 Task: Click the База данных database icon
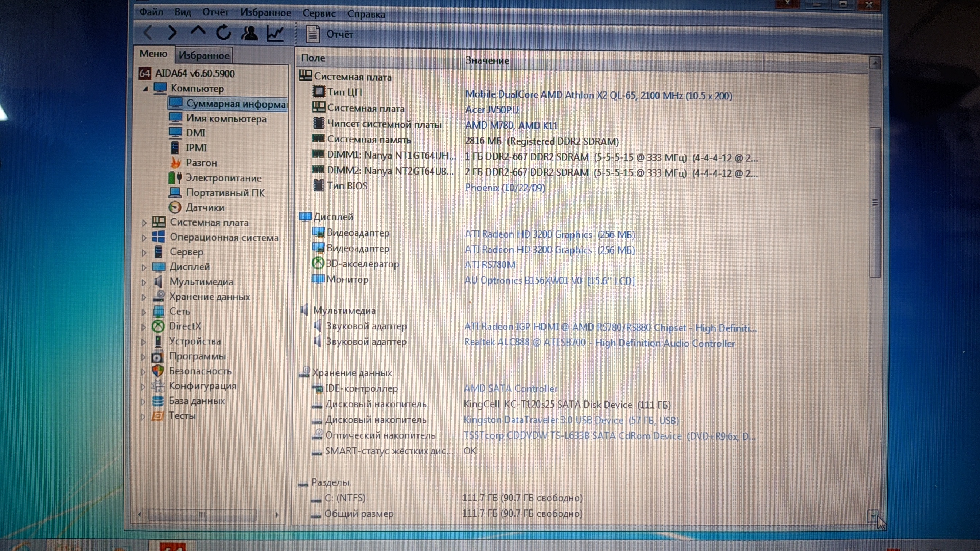[x=157, y=401]
